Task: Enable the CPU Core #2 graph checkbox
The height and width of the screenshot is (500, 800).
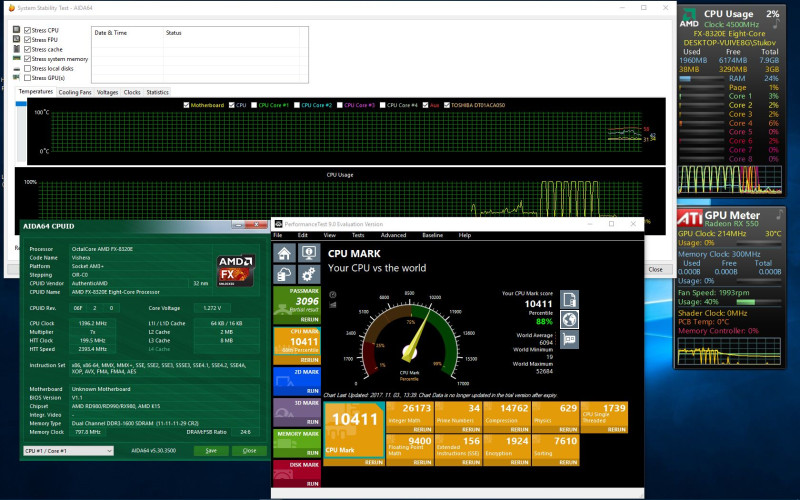Action: (x=297, y=105)
